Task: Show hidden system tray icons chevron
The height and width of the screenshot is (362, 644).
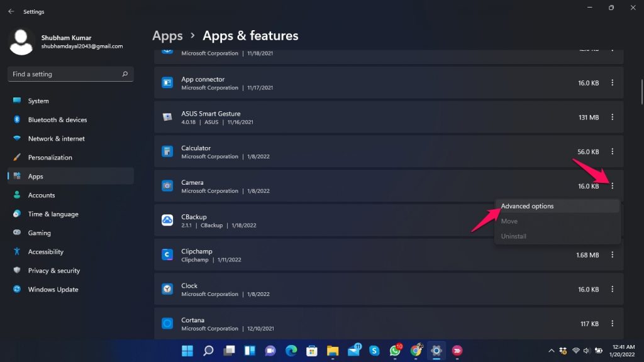Action: coord(552,350)
